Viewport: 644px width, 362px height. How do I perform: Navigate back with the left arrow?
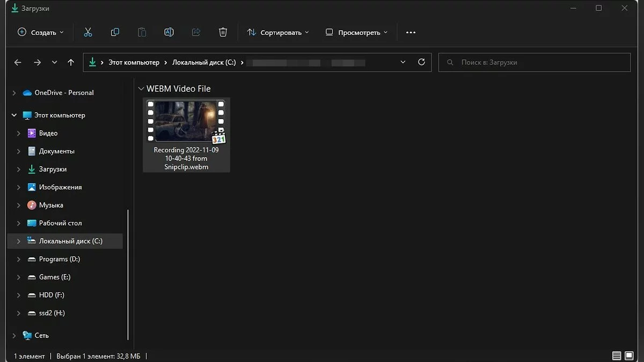[x=18, y=62]
